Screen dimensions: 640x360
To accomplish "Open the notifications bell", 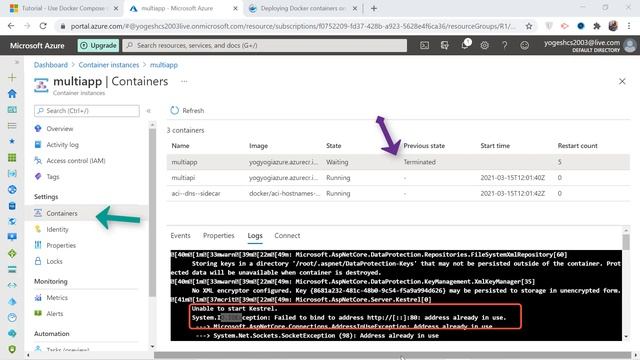I will coord(465,44).
